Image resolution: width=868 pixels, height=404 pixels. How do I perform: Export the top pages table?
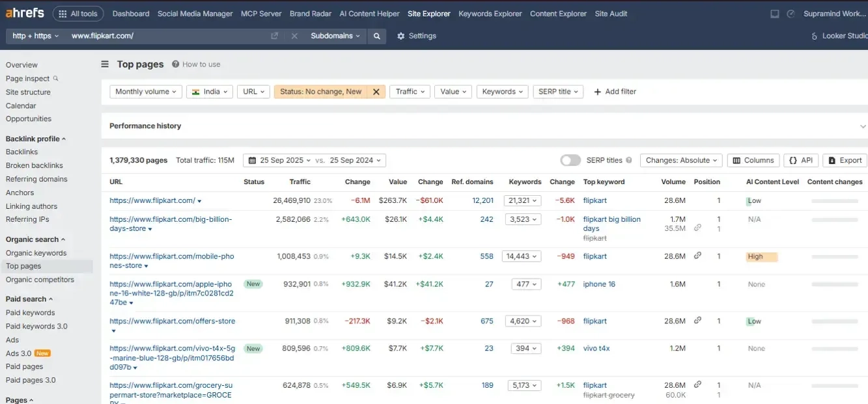(845, 160)
